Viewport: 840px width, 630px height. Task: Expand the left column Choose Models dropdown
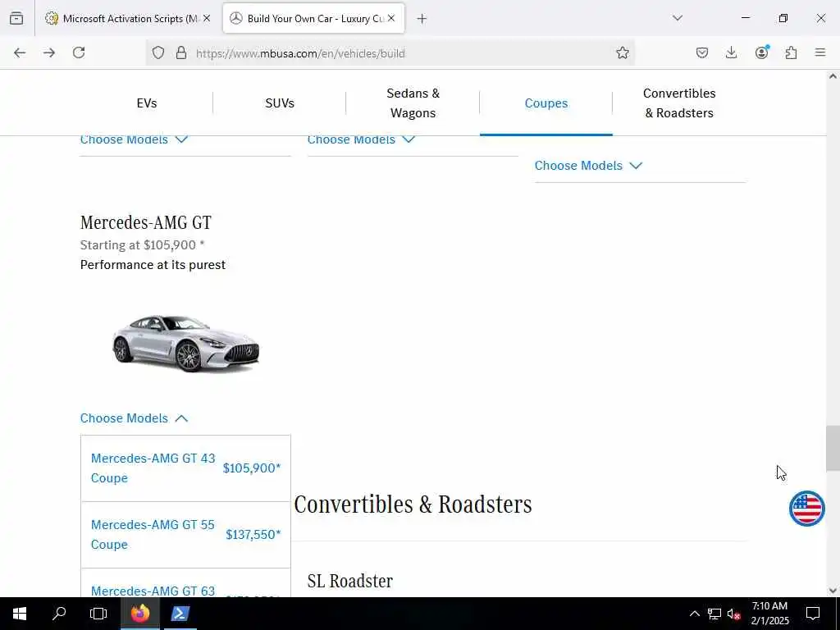pos(134,139)
